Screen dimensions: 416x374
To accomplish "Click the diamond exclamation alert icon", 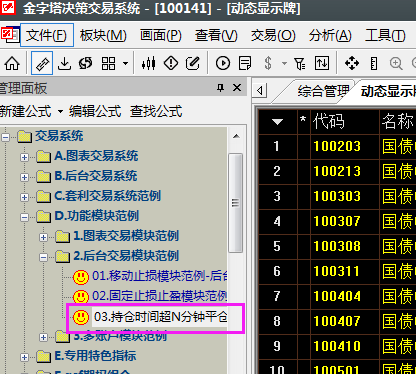I will (171, 63).
